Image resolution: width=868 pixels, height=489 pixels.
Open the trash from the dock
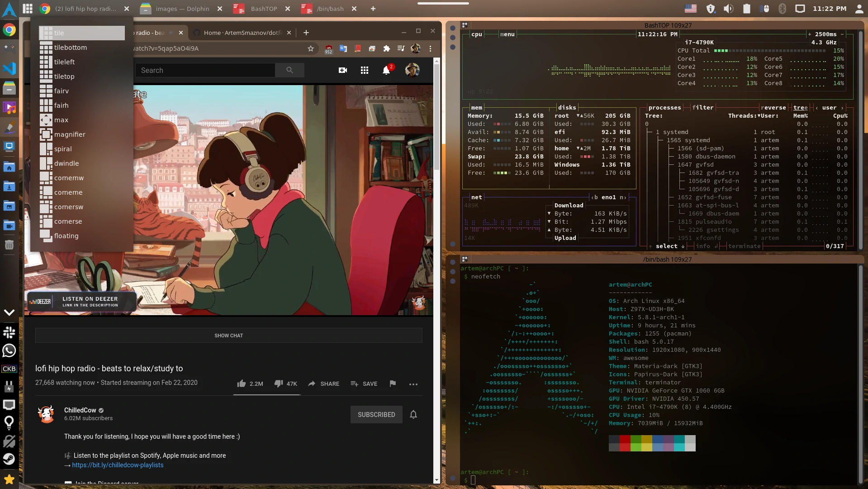[x=9, y=245]
